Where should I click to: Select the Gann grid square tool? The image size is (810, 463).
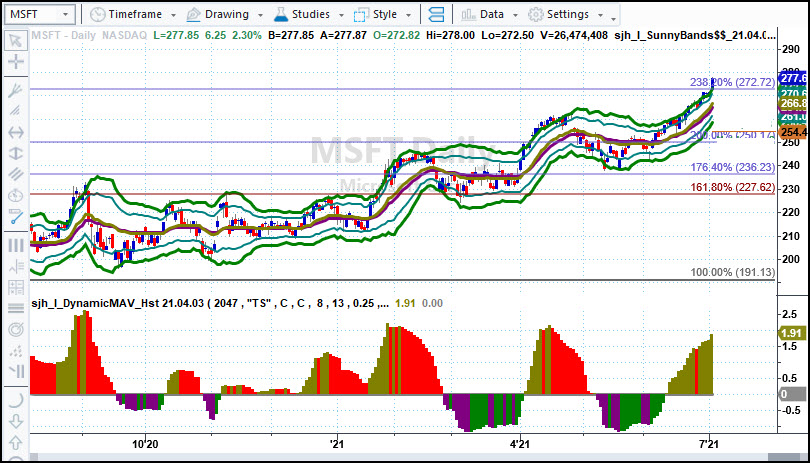(x=16, y=287)
